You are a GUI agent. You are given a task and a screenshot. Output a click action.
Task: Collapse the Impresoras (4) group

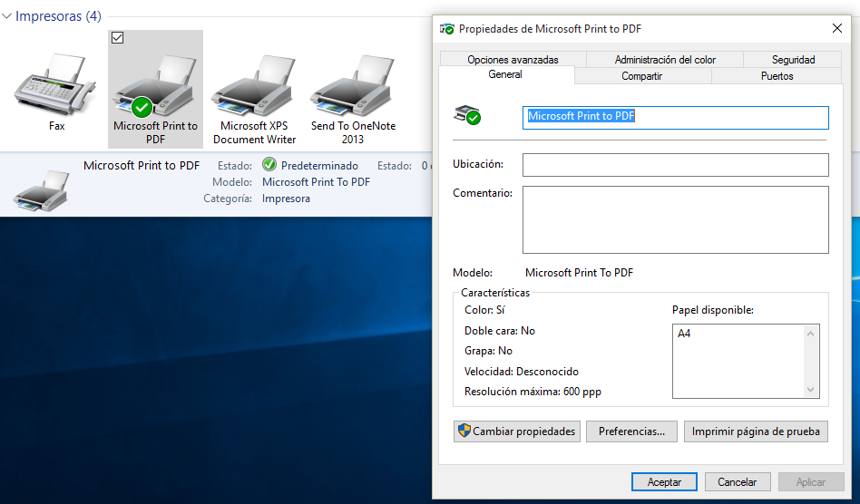coord(6,16)
